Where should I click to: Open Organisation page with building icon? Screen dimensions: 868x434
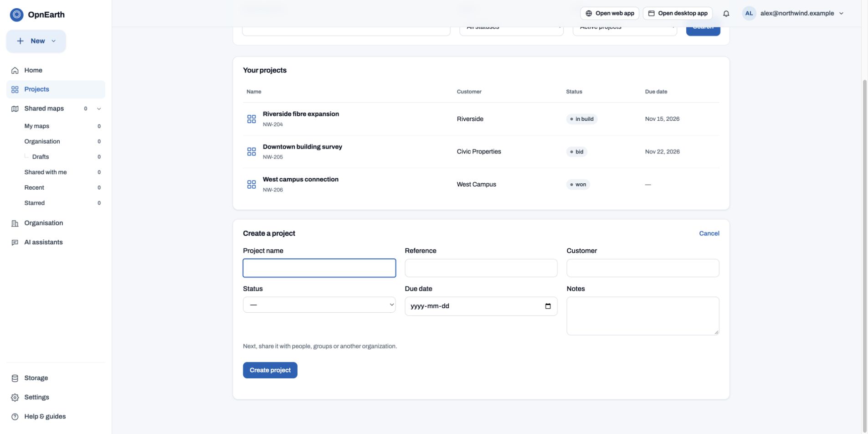pos(56,223)
